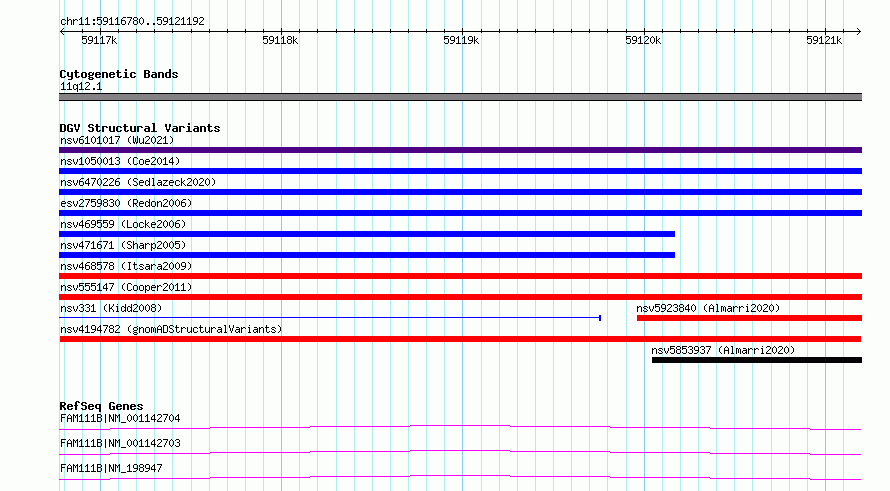Open the RefSeq Genes track title
Image resolution: width=890 pixels, height=491 pixels.
(101, 406)
